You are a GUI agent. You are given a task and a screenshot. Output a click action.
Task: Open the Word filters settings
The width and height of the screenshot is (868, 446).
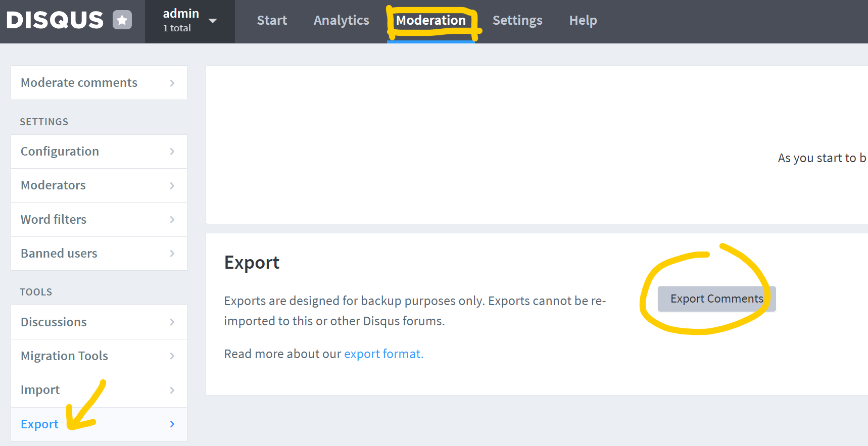tap(54, 220)
